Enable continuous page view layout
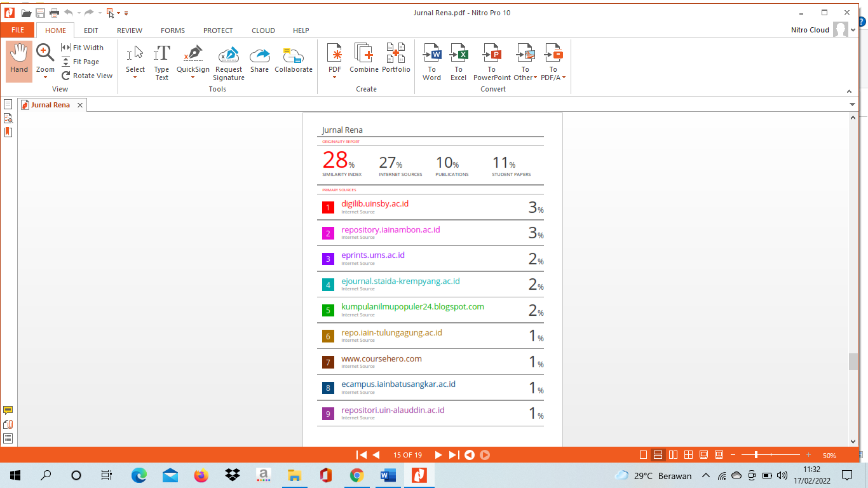 [658, 455]
